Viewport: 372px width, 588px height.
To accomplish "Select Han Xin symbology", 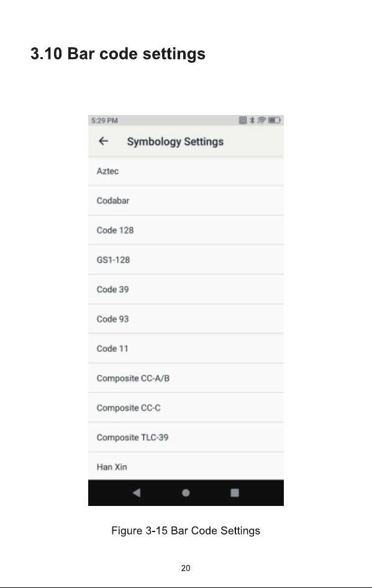I will pos(186,467).
